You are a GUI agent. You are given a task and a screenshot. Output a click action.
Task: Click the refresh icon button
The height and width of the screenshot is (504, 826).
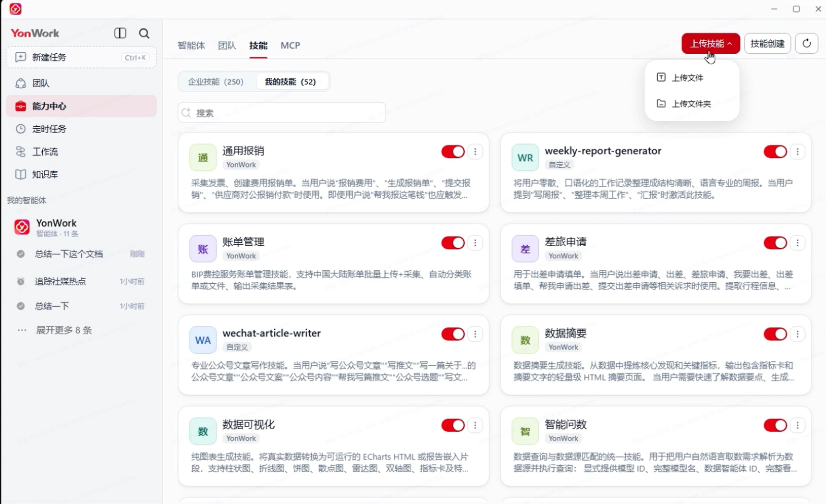[x=806, y=44]
